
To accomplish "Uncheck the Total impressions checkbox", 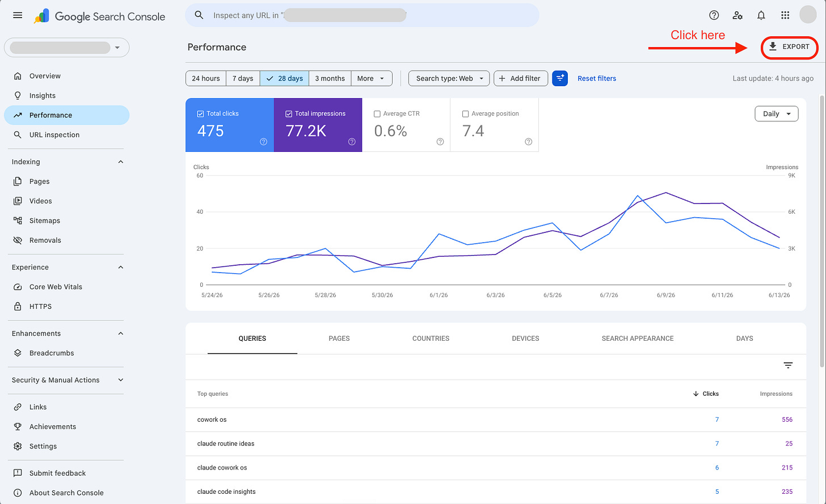I will (x=289, y=114).
